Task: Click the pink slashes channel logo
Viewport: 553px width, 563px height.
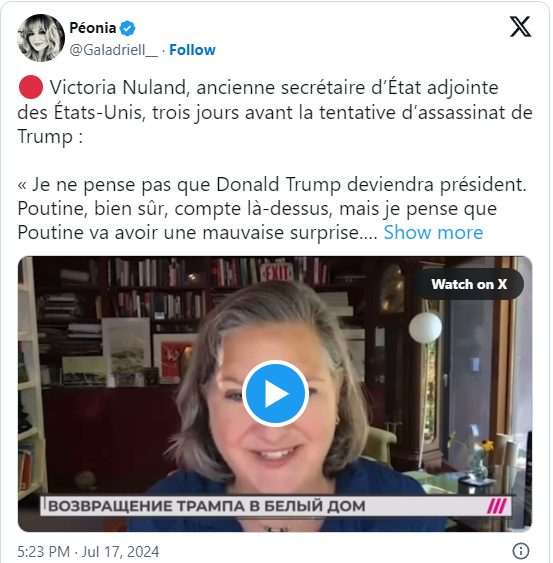Action: [497, 506]
